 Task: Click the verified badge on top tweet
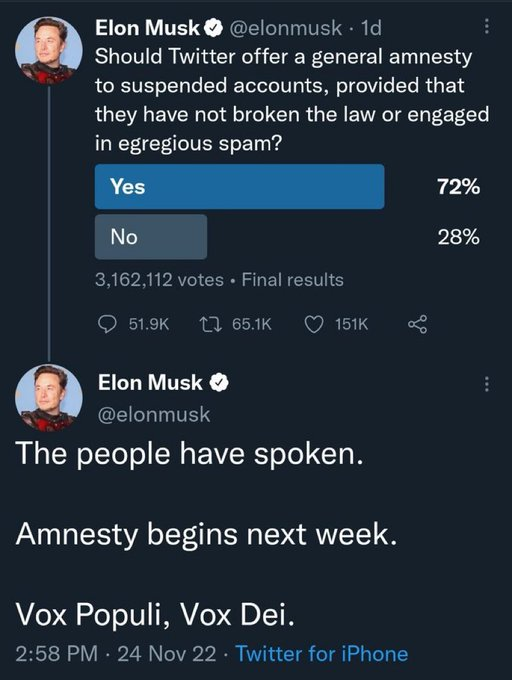213,28
